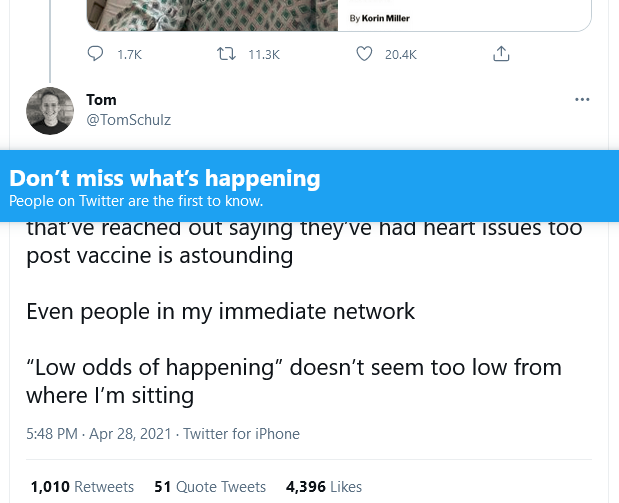
Task: Retweet the quoted tweet using arrows icon
Action: (226, 54)
